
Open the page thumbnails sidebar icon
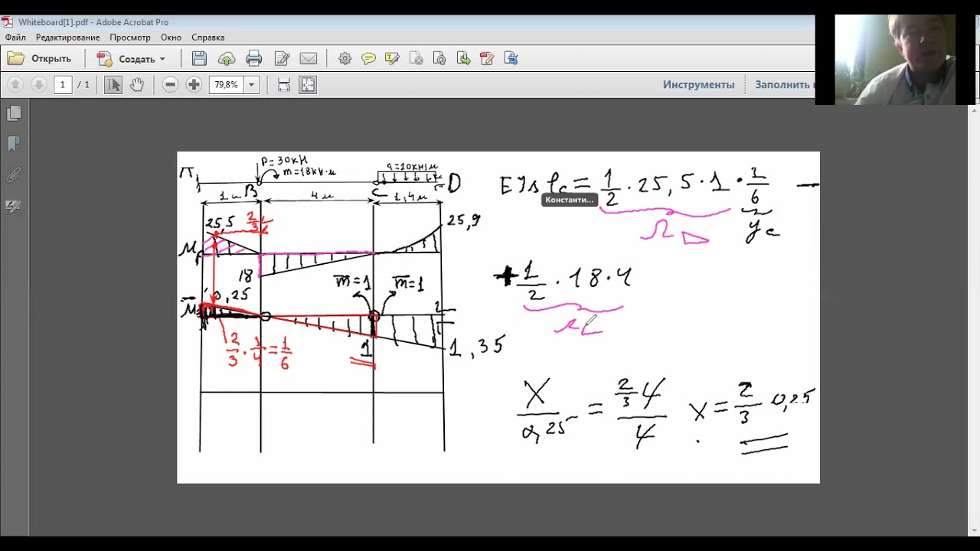14,114
